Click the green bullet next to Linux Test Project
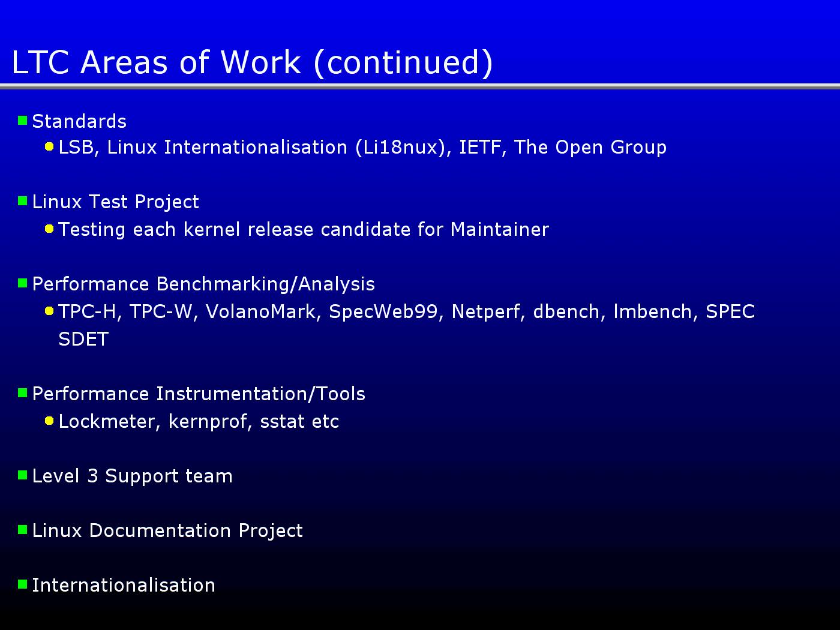This screenshot has height=630, width=840. point(23,201)
